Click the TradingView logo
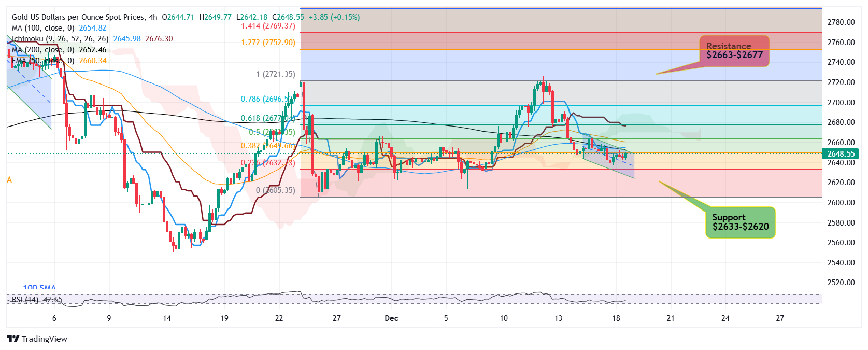868x350 pixels. pos(37,339)
